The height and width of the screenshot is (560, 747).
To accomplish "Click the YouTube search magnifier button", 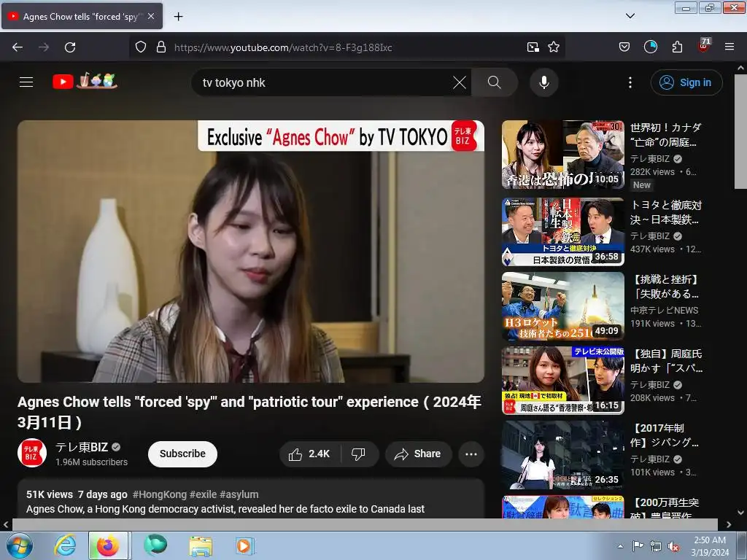I will point(495,82).
